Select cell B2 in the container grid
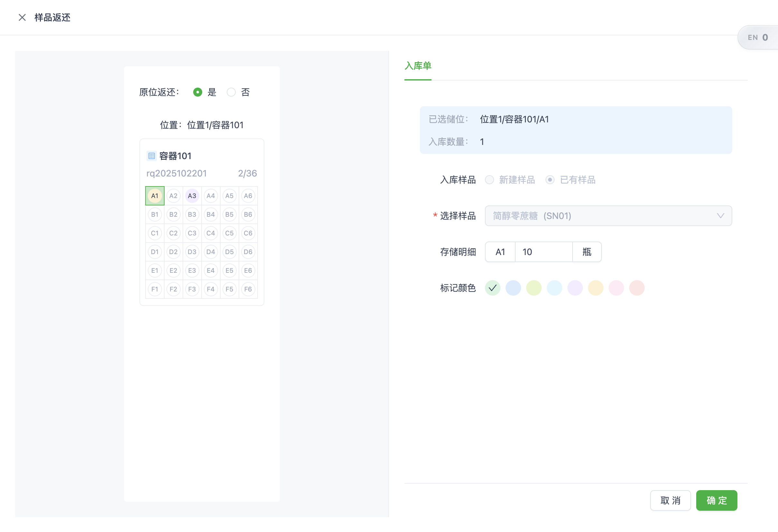The height and width of the screenshot is (532, 778). coord(174,214)
